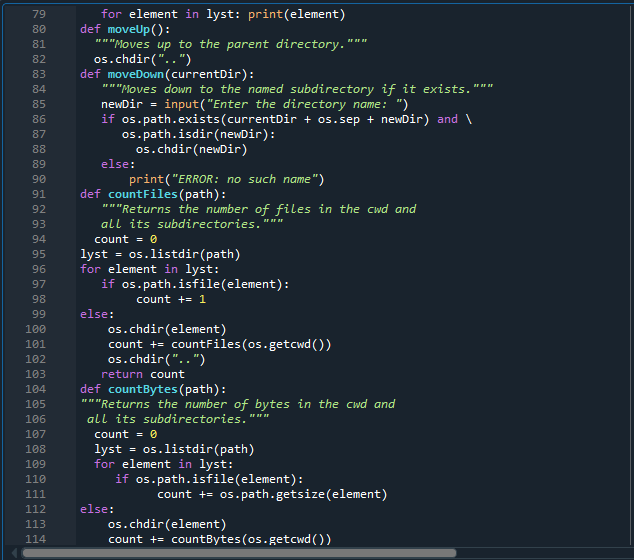Click line number 114 in the gutter
Screen dimensions: 634x560
(36, 539)
